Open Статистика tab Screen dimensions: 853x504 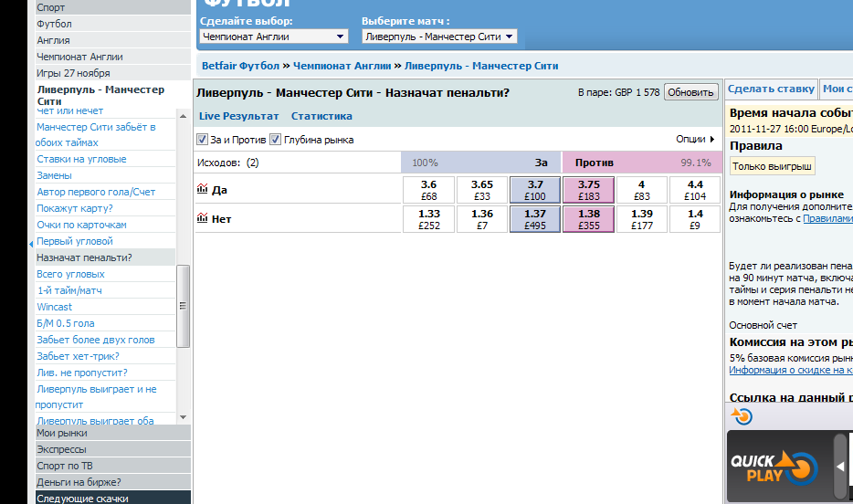coord(321,116)
